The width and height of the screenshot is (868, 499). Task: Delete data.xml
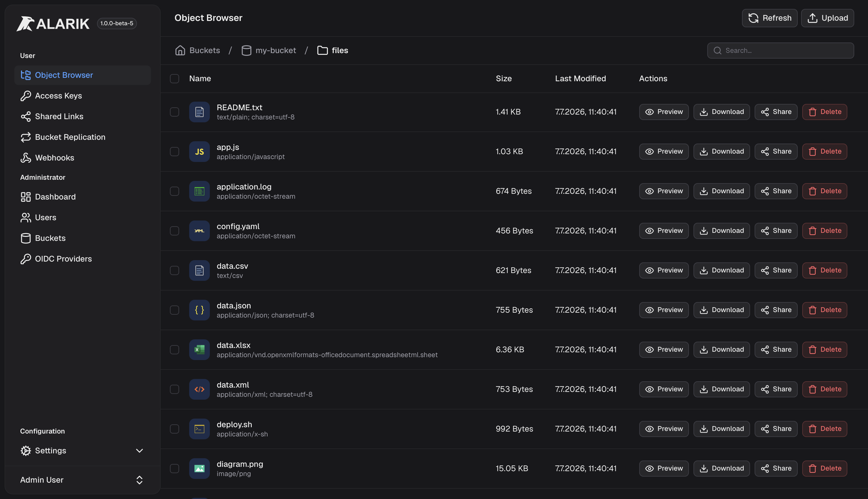click(x=824, y=389)
